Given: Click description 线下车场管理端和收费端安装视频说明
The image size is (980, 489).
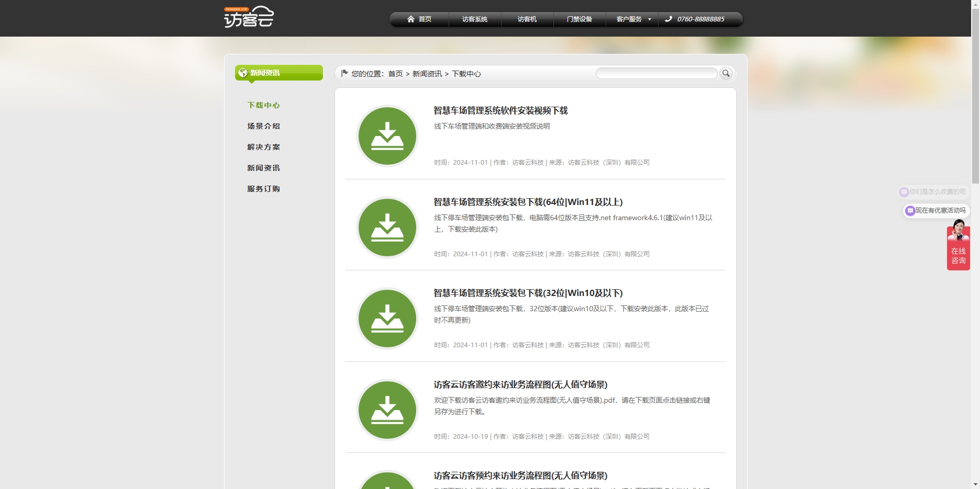Looking at the screenshot, I should 492,126.
